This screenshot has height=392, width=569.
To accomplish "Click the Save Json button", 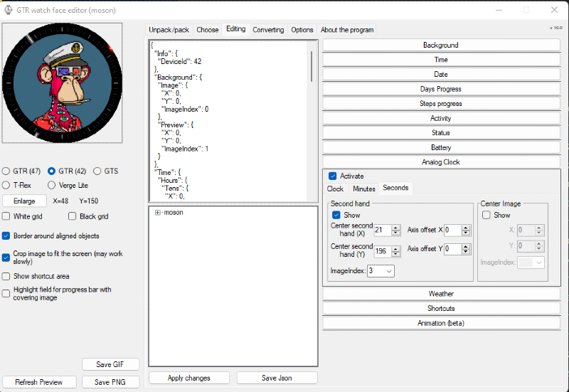I will (277, 378).
